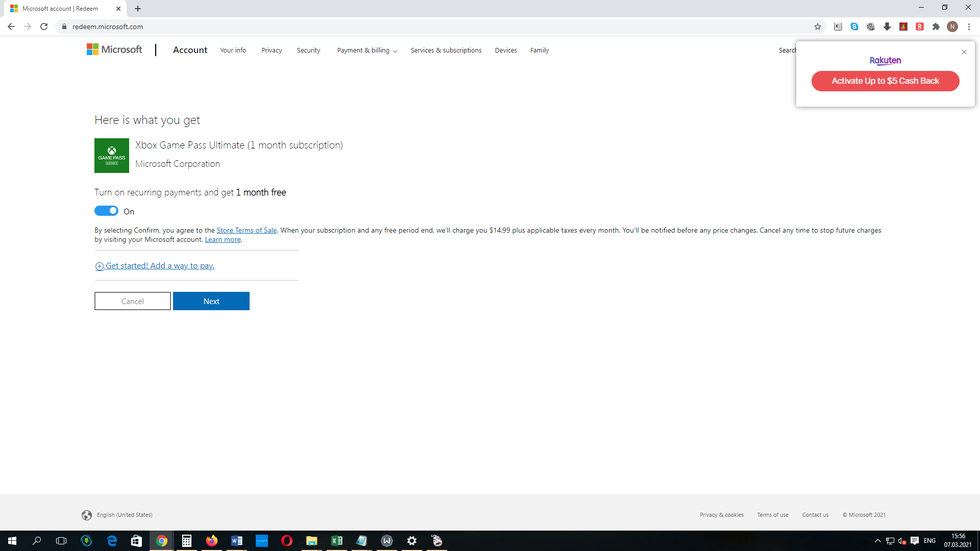The image size is (980, 551).
Task: Open Services & subscriptions
Action: (446, 50)
